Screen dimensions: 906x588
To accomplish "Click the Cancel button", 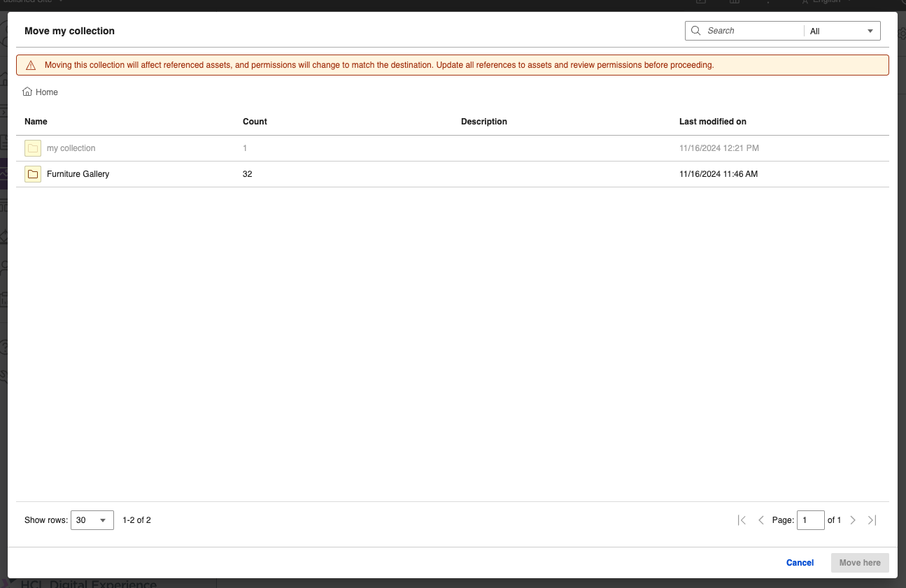I will point(800,563).
